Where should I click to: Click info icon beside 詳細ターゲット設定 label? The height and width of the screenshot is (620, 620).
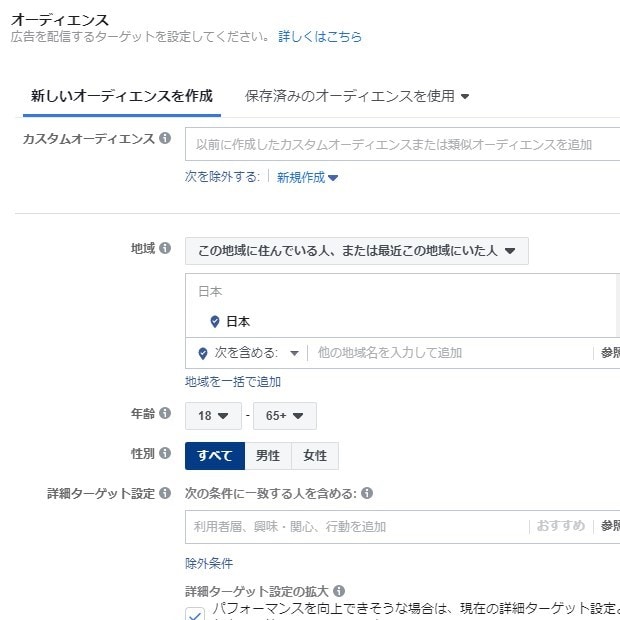click(165, 493)
